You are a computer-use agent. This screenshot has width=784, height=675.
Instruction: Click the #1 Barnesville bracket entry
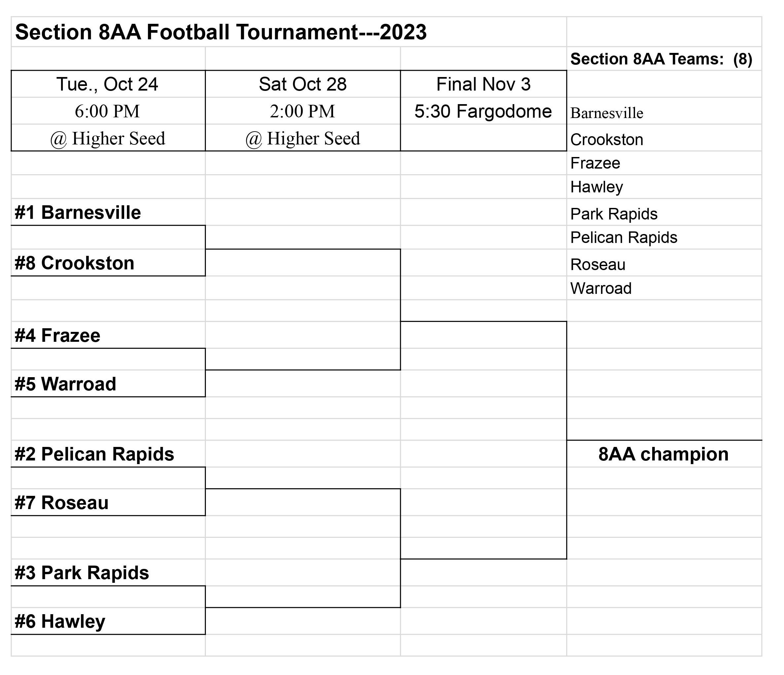point(108,212)
